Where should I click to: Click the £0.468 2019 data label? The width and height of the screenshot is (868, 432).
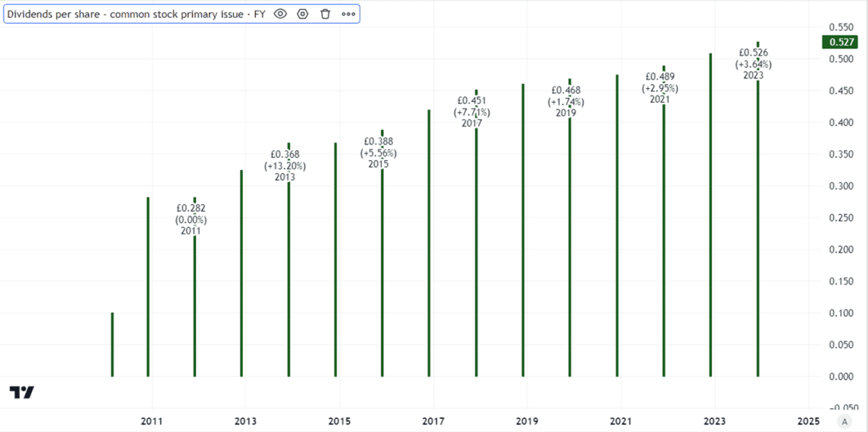[566, 101]
